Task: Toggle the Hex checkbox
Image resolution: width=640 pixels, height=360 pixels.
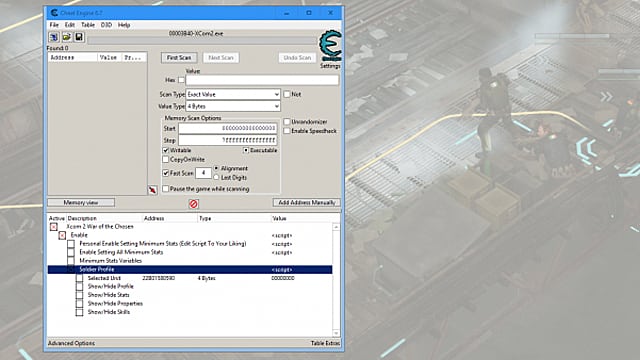Action: click(181, 80)
